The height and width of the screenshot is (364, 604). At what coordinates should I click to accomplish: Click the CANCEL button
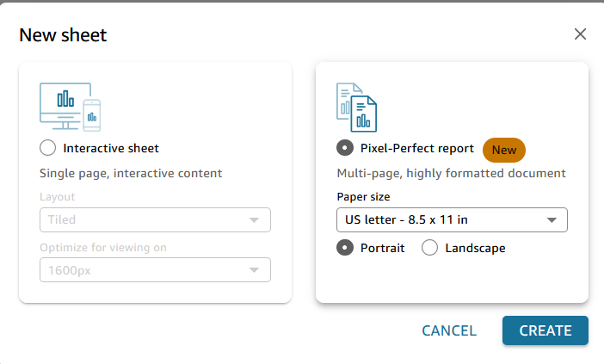[449, 331]
